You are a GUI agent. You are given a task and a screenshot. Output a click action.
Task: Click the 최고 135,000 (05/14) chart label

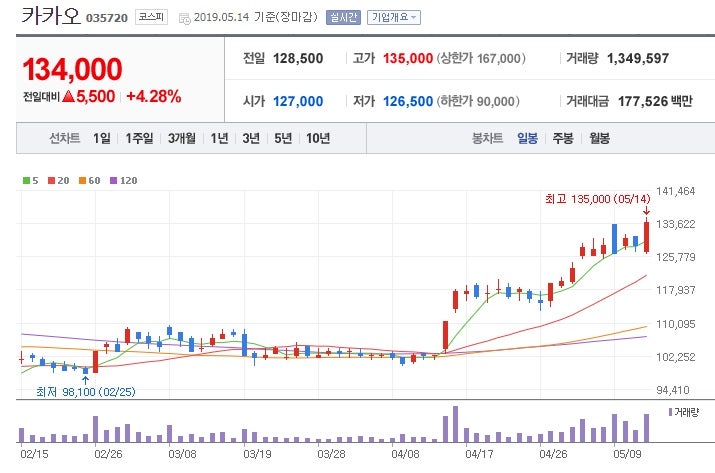[x=597, y=199]
